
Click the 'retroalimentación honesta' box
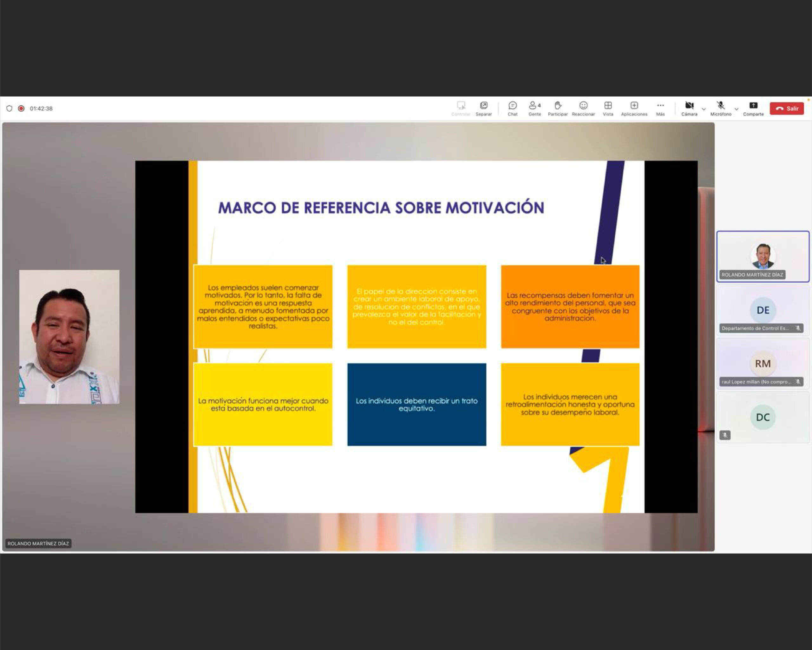[570, 404]
